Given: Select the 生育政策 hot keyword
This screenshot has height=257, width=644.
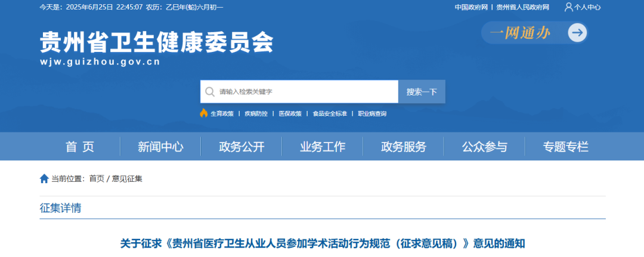Looking at the screenshot, I should tap(222, 114).
